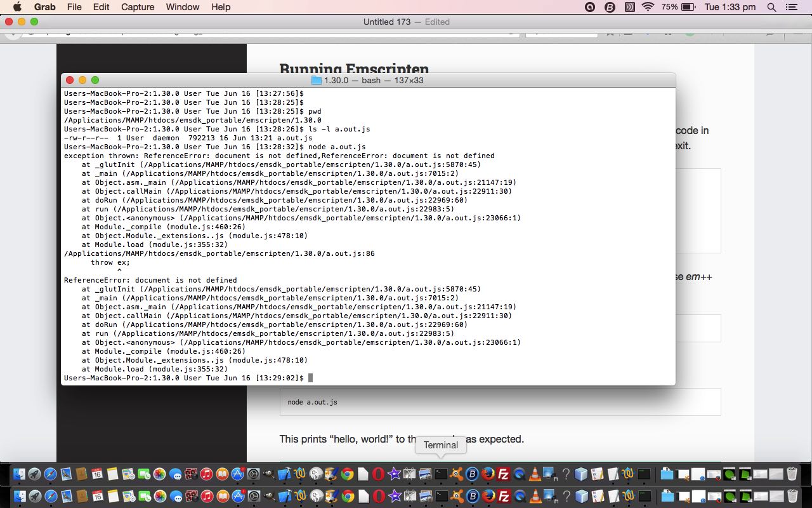Screen dimensions: 812x508
Task: Open Opera in the upper Dock row
Action: pos(378,474)
